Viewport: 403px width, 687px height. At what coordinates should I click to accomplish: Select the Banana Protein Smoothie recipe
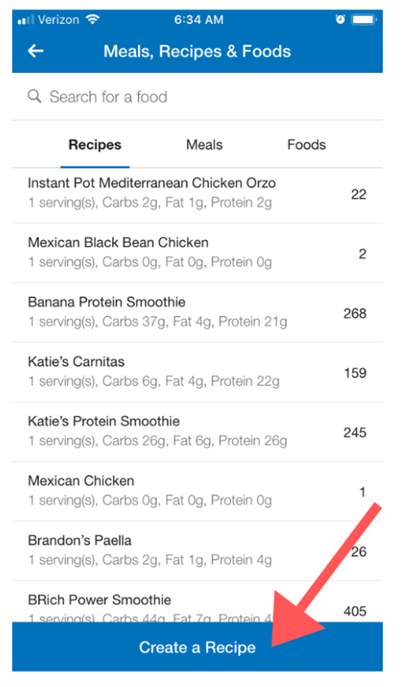[x=197, y=312]
